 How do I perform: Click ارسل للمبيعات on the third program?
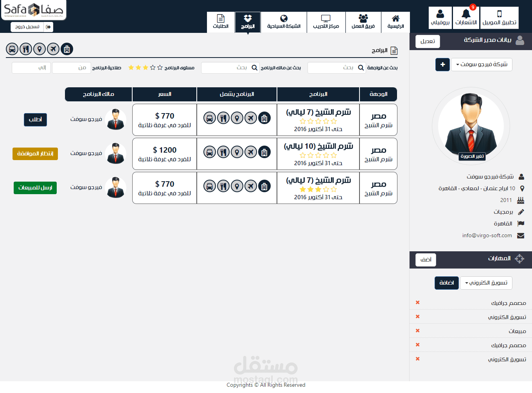(x=35, y=188)
